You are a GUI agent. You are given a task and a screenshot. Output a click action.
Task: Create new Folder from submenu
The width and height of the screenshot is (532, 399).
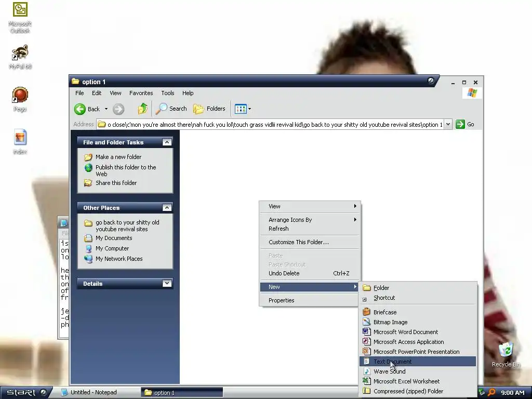pyautogui.click(x=418, y=288)
